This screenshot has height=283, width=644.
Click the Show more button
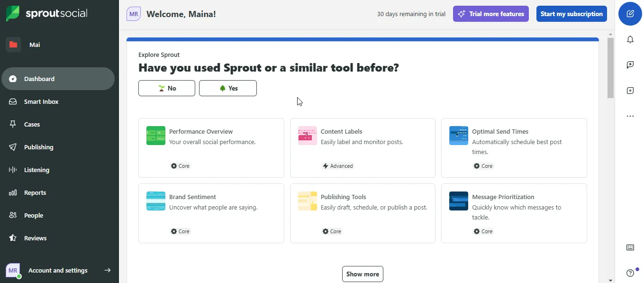pyautogui.click(x=363, y=274)
